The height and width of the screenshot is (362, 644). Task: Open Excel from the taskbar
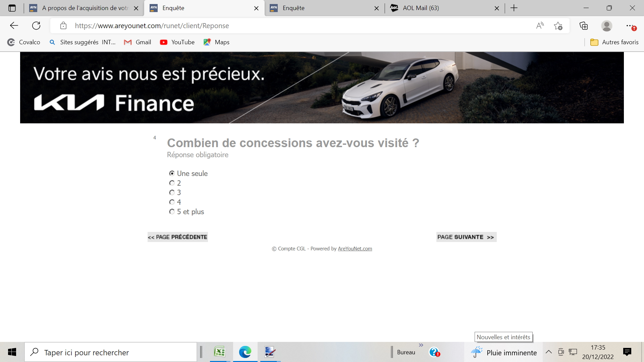click(220, 352)
